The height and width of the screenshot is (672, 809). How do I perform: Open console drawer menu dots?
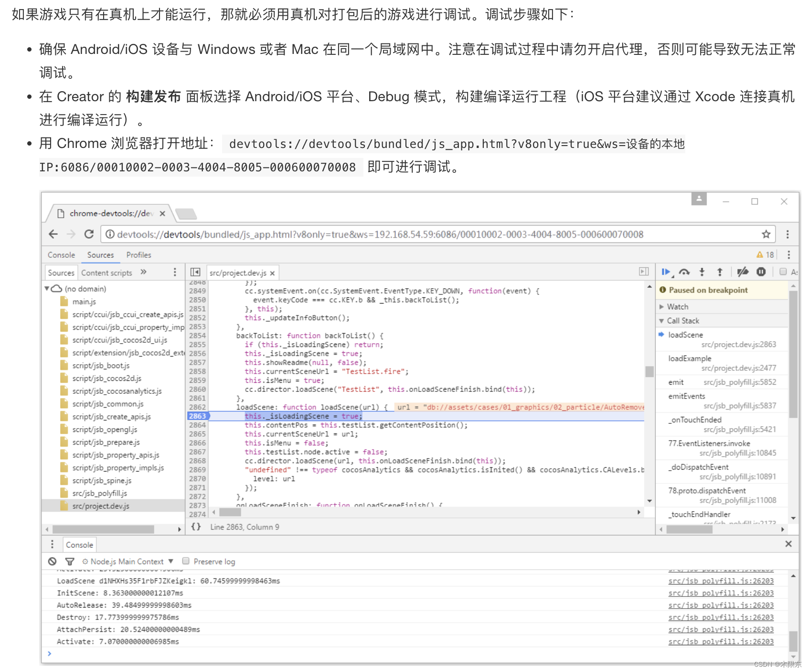[52, 544]
